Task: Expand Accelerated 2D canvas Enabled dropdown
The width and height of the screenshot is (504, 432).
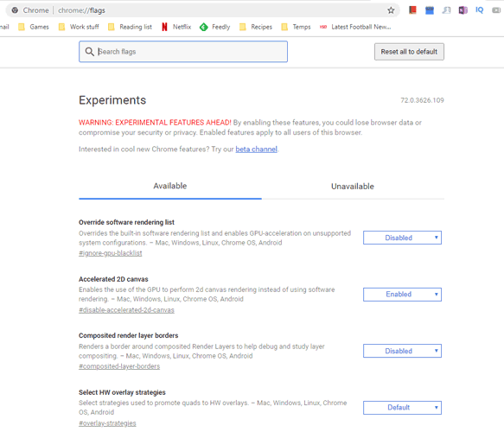Action: (402, 295)
